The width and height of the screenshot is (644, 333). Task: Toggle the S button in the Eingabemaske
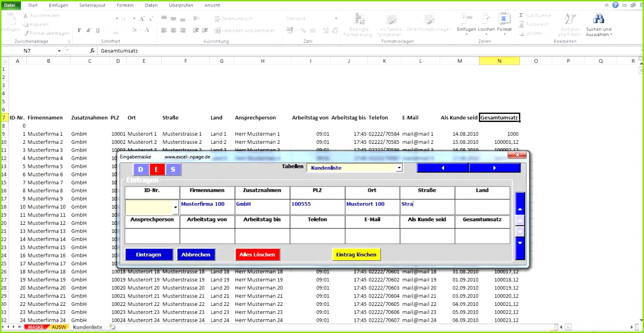point(173,169)
